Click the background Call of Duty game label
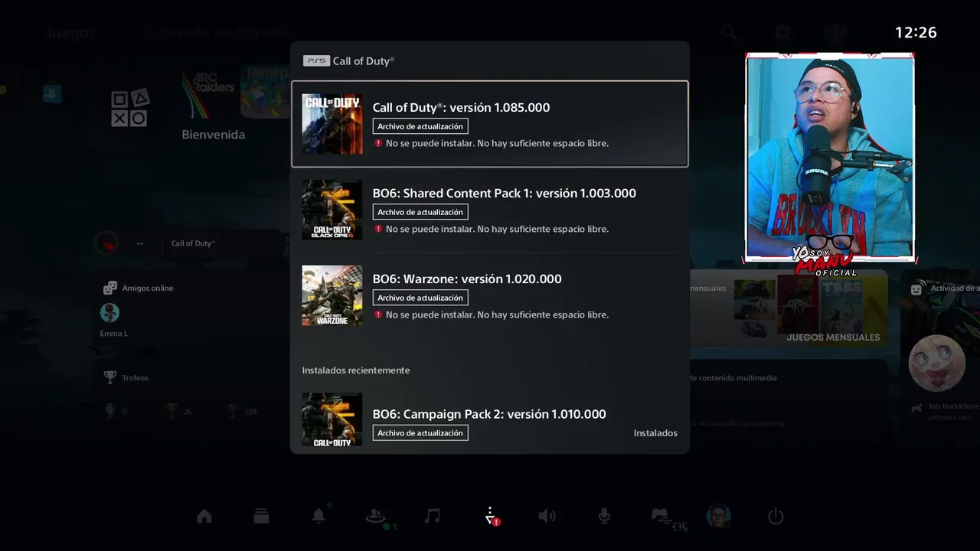The width and height of the screenshot is (980, 551). (193, 243)
